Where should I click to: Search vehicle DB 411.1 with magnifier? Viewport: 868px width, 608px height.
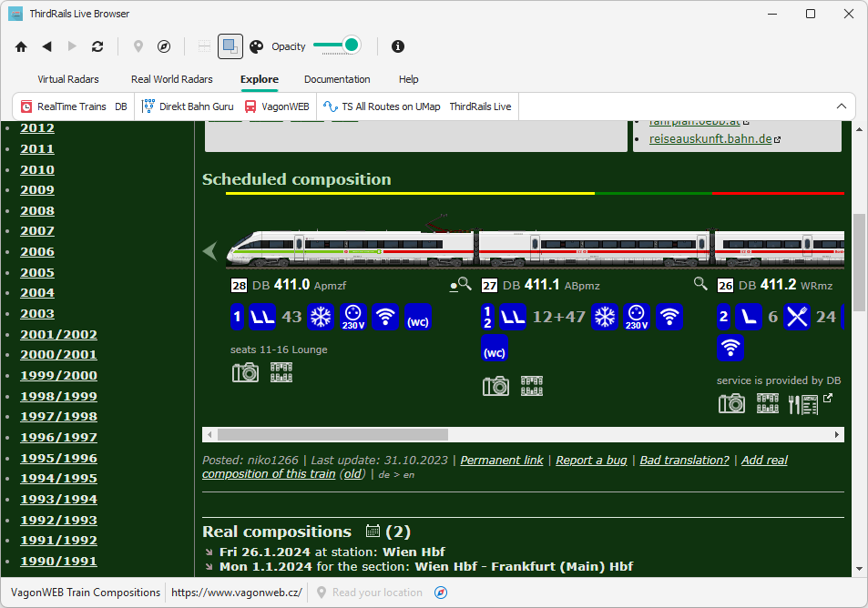click(700, 284)
